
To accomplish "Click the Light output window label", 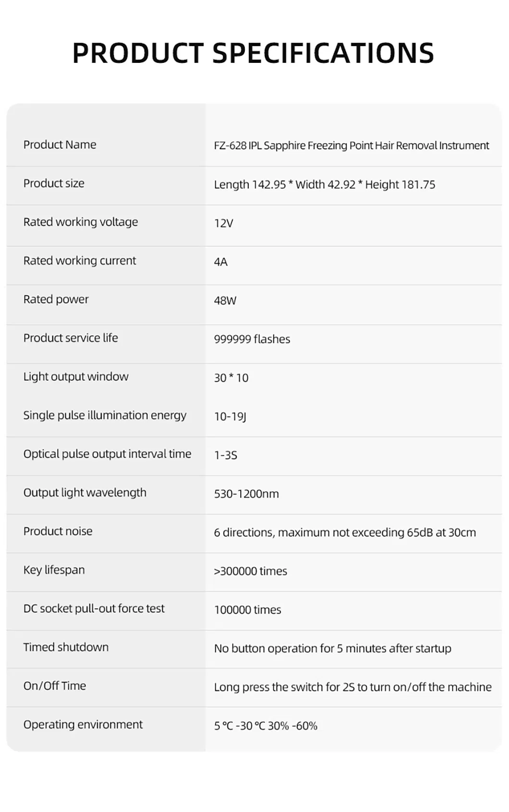I will click(76, 376).
